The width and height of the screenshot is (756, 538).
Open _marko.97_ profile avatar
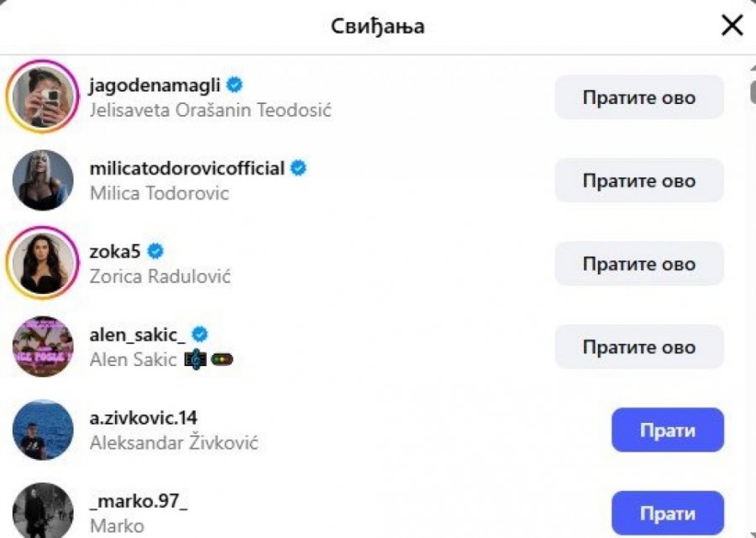click(x=43, y=510)
